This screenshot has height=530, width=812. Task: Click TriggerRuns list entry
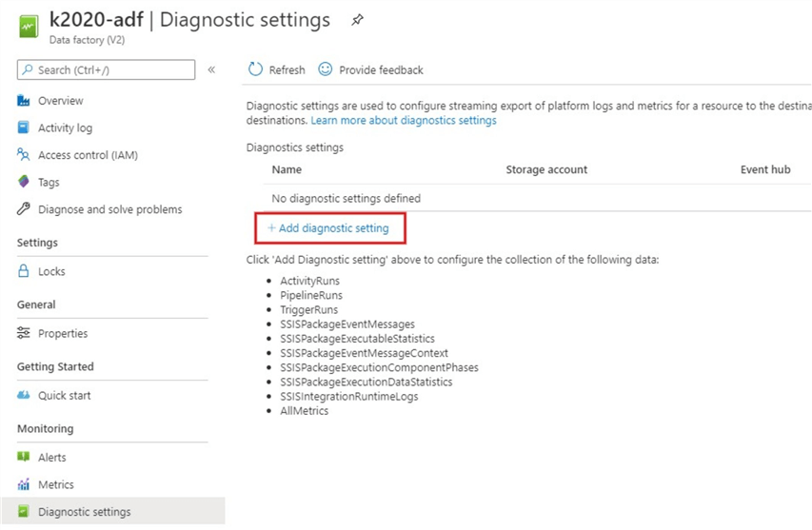309,309
